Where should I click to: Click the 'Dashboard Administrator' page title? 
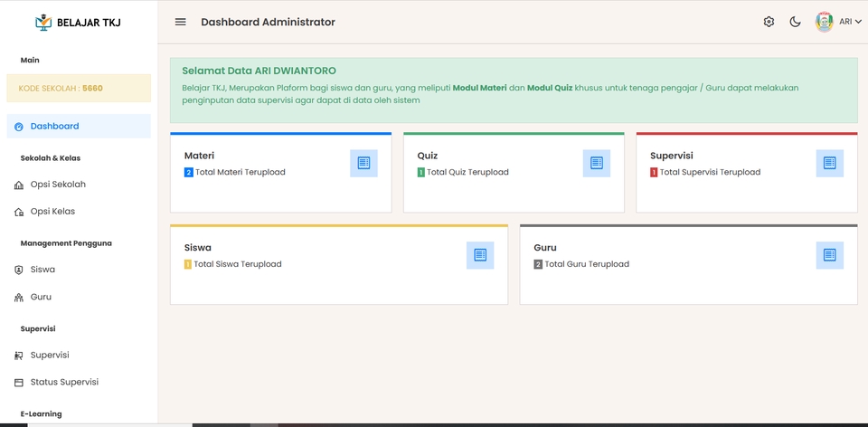(268, 22)
